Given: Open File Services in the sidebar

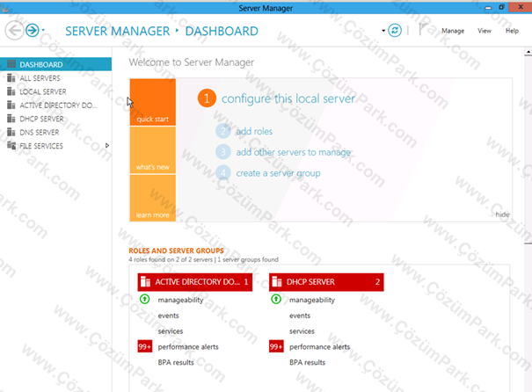Looking at the screenshot, I should tap(55, 146).
